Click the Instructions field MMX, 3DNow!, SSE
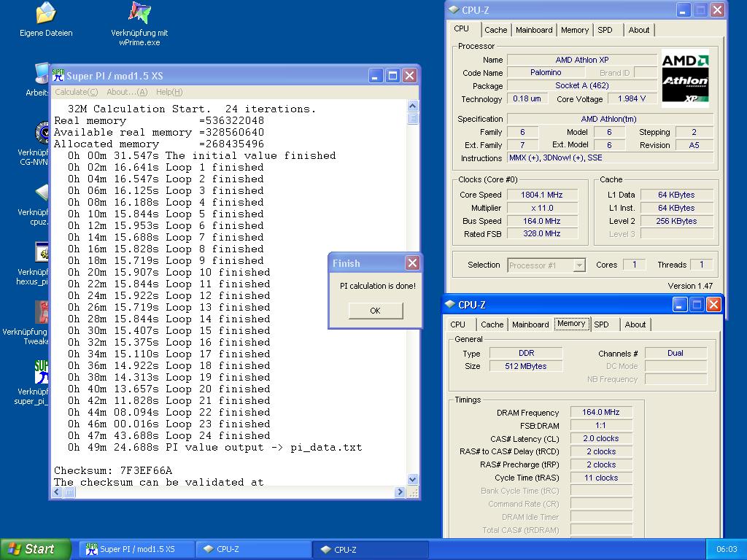This screenshot has height=560, width=747. click(x=611, y=158)
